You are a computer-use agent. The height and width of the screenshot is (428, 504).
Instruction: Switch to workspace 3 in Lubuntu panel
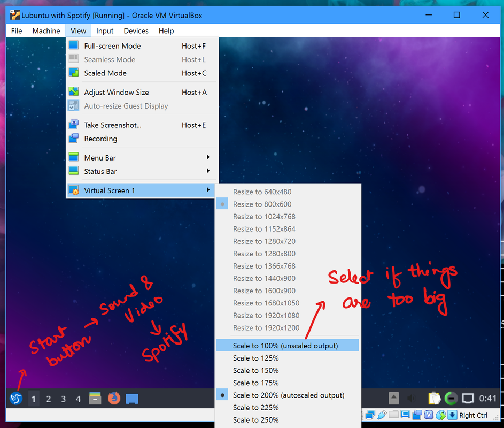pos(63,399)
